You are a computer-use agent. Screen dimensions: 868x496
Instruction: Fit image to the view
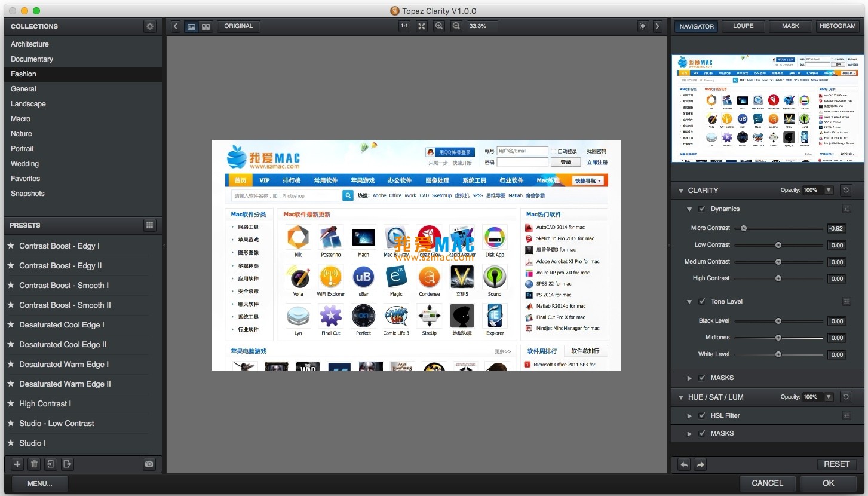pyautogui.click(x=422, y=26)
